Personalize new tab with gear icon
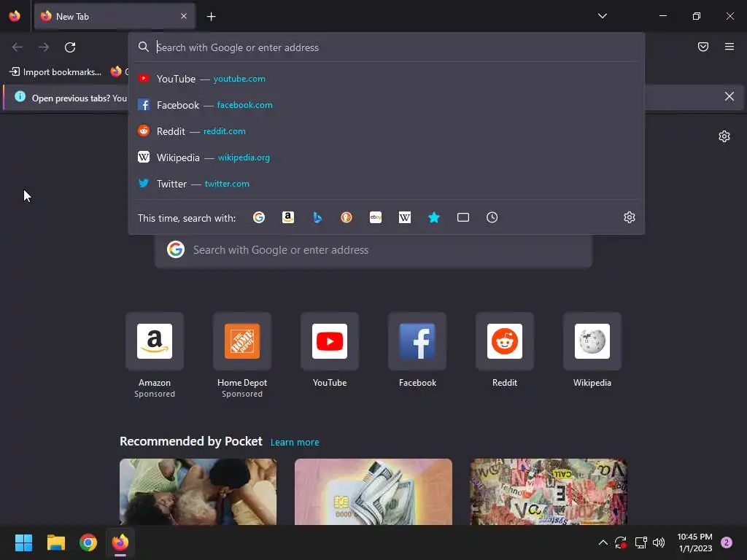 [x=724, y=136]
